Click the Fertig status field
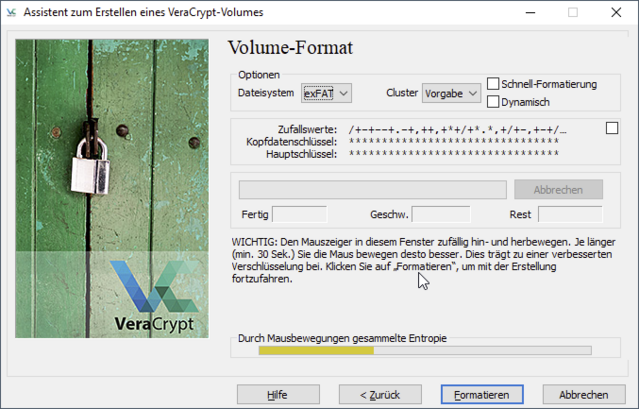This screenshot has height=409, width=639. click(x=299, y=214)
